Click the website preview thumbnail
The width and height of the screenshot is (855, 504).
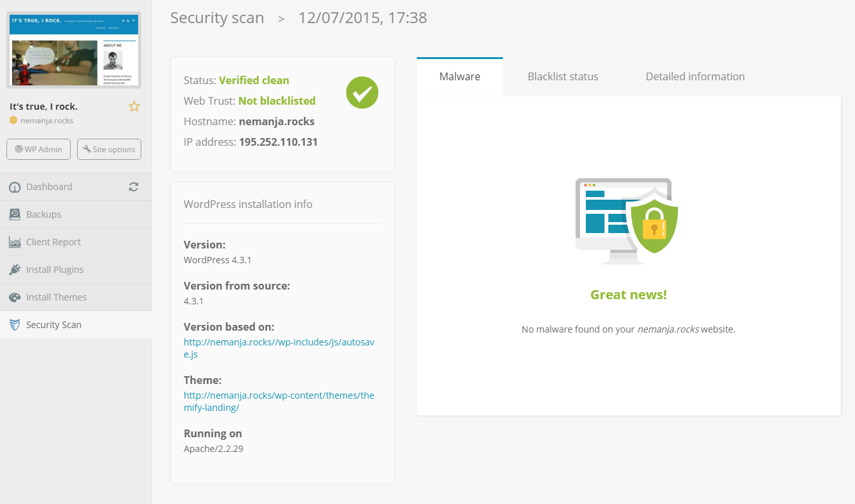pos(74,50)
